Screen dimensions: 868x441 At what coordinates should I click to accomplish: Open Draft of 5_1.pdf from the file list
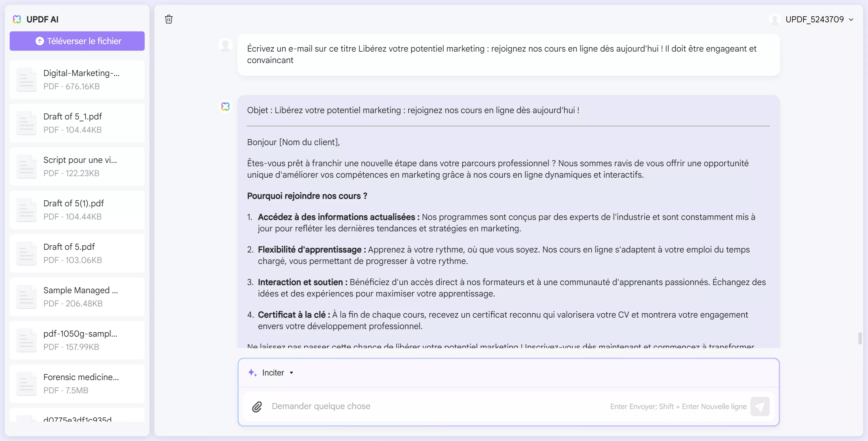(77, 123)
